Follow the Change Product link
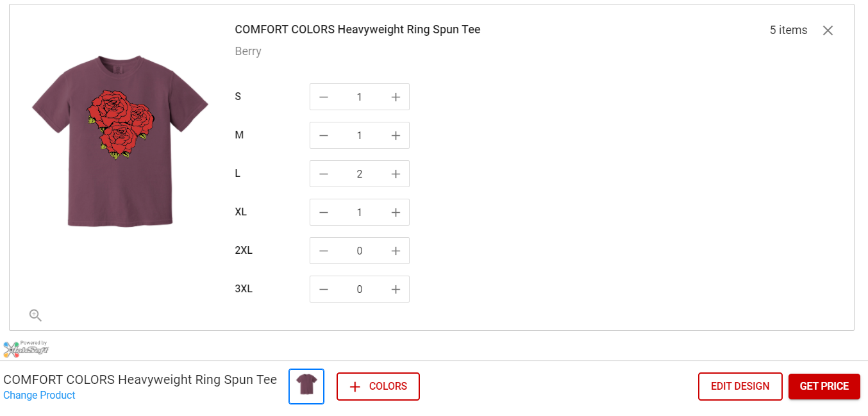The width and height of the screenshot is (868, 416). (39, 395)
